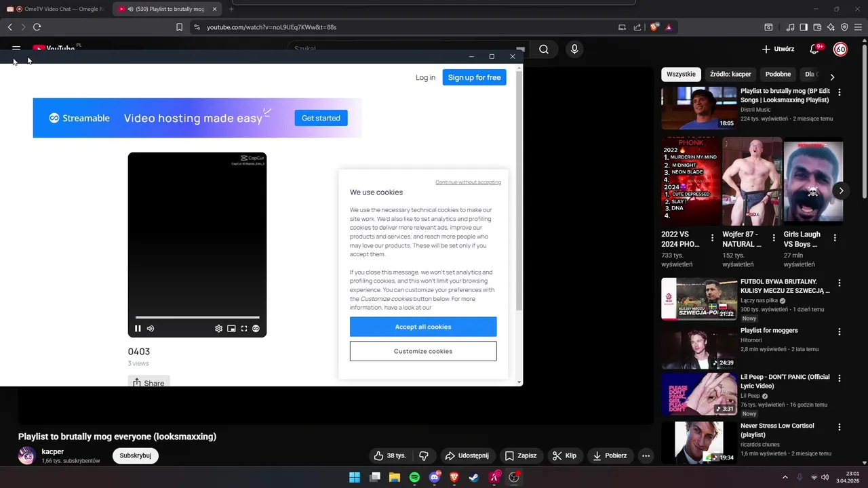Open YouTube hamburger guide menu
The height and width of the screenshot is (488, 868).
click(x=16, y=49)
